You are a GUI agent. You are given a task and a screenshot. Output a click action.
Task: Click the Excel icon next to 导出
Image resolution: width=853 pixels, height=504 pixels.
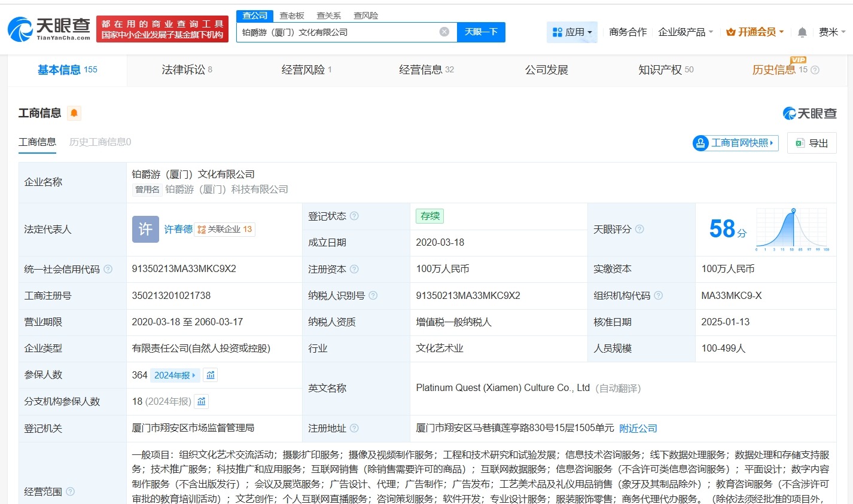click(x=800, y=143)
